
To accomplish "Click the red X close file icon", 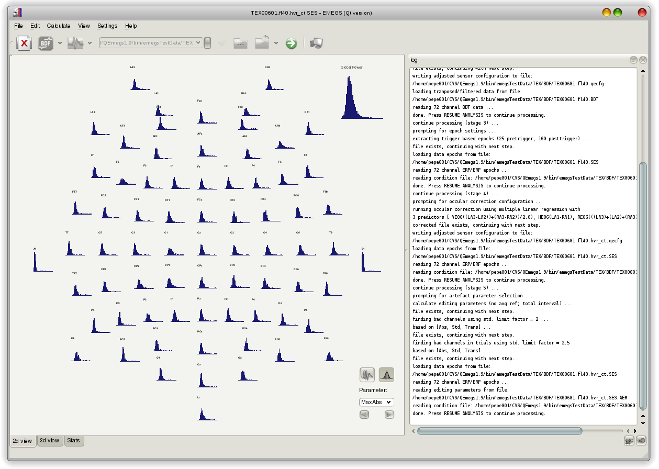I will pos(23,43).
